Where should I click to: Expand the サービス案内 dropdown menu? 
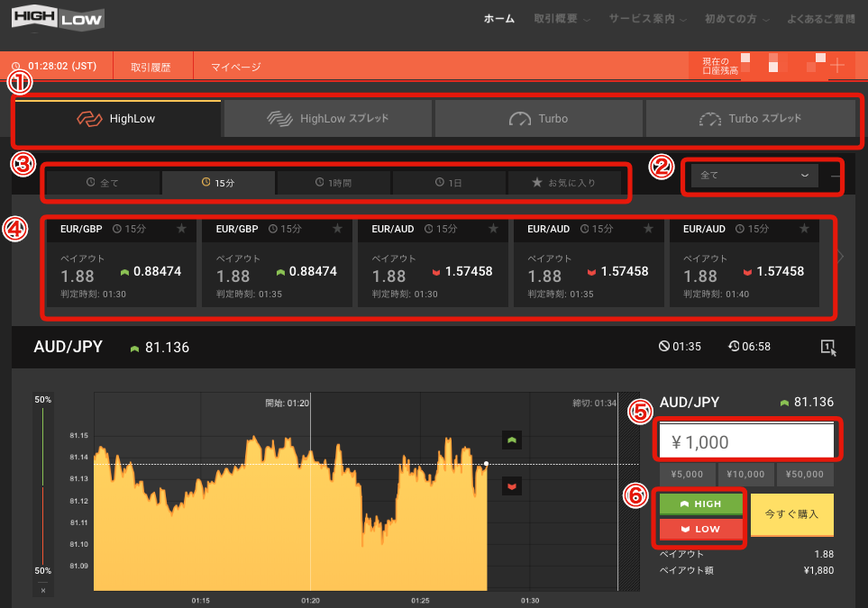(x=647, y=19)
